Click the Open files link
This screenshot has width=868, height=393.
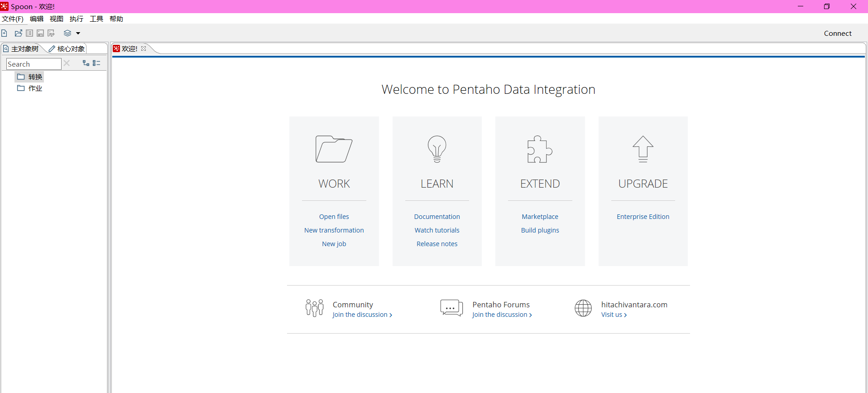tap(334, 217)
